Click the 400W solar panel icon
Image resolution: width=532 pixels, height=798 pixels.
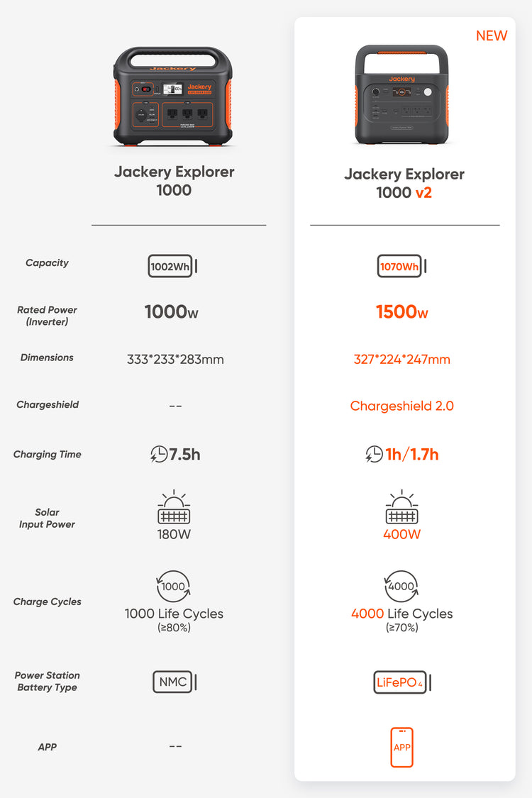tap(401, 507)
